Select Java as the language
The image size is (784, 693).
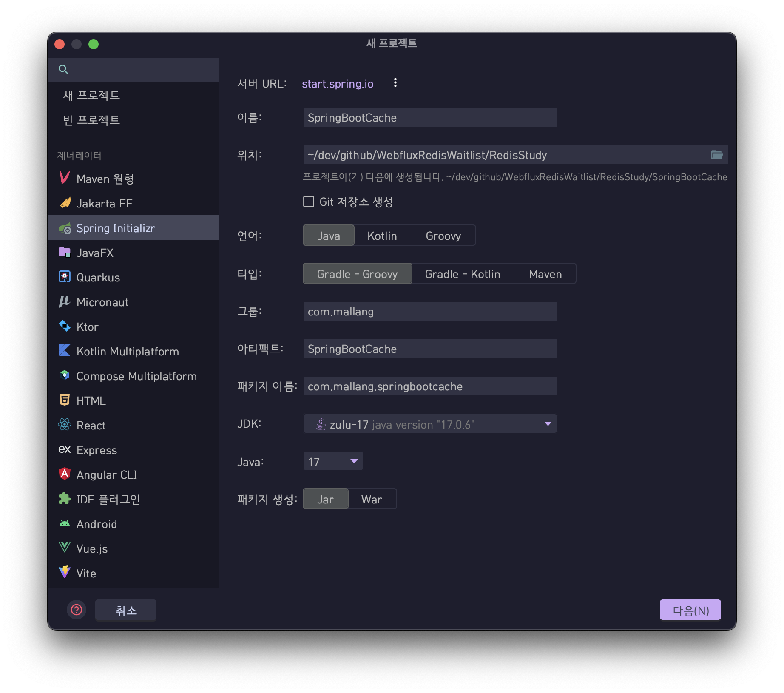pyautogui.click(x=329, y=236)
